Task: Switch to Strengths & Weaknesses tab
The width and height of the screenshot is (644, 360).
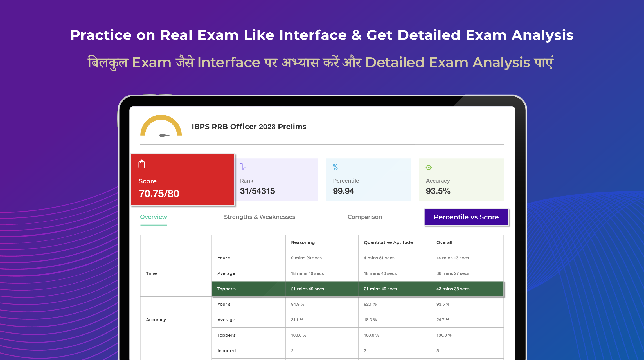Action: point(259,217)
